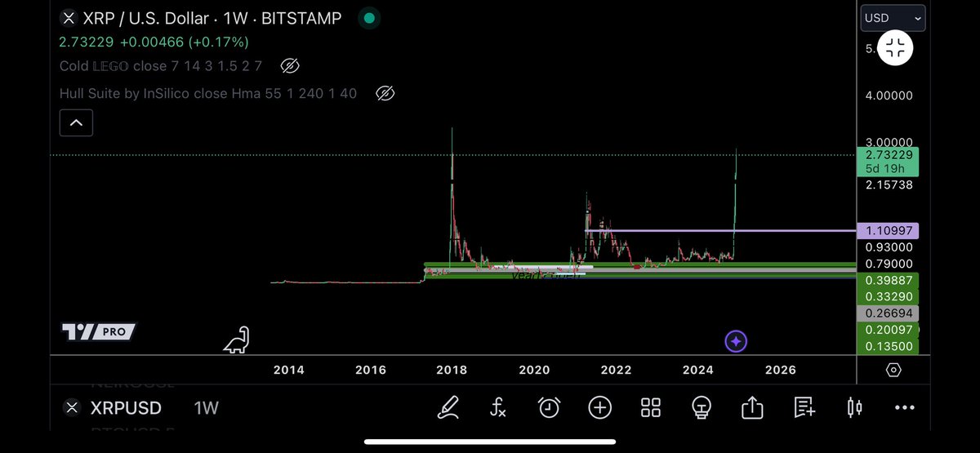Image resolution: width=980 pixels, height=453 pixels.
Task: Open the chart layout grid icon
Action: (x=651, y=407)
